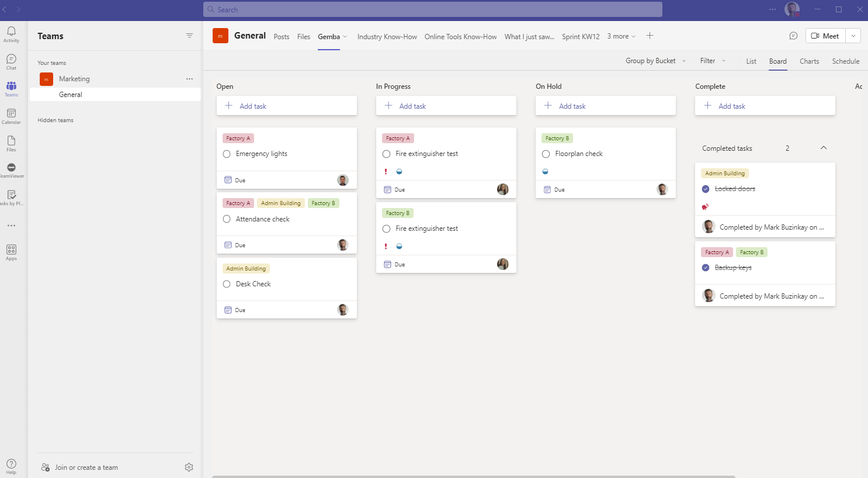
Task: Select the General channel
Action: 115,95
